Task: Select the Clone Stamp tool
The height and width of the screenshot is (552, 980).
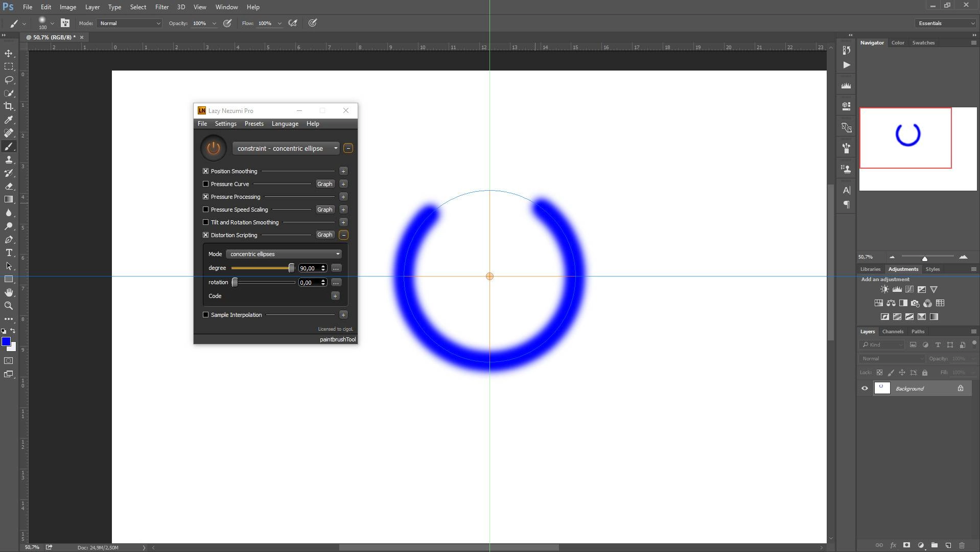Action: (x=9, y=159)
